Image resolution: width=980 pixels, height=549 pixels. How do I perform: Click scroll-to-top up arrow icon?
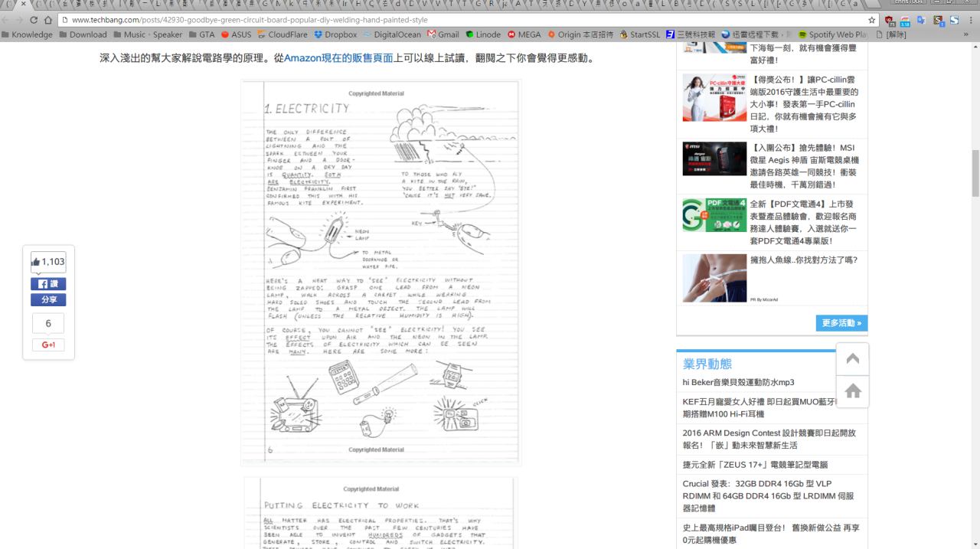852,358
